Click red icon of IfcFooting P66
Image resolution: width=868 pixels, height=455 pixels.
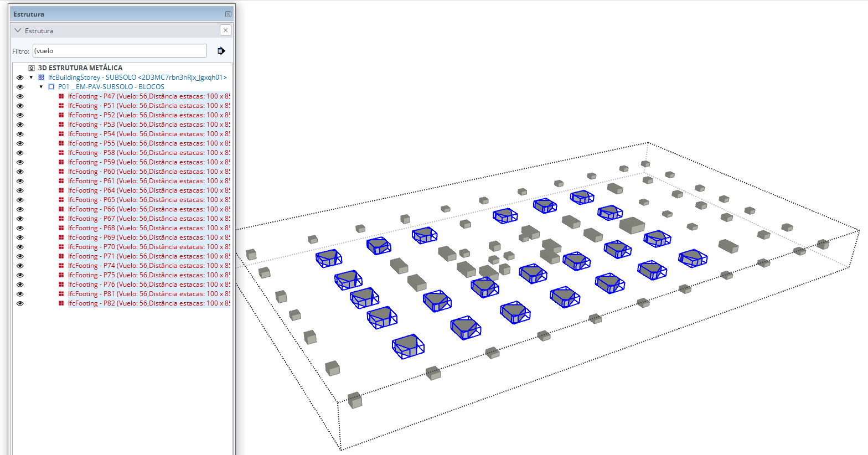click(x=61, y=209)
